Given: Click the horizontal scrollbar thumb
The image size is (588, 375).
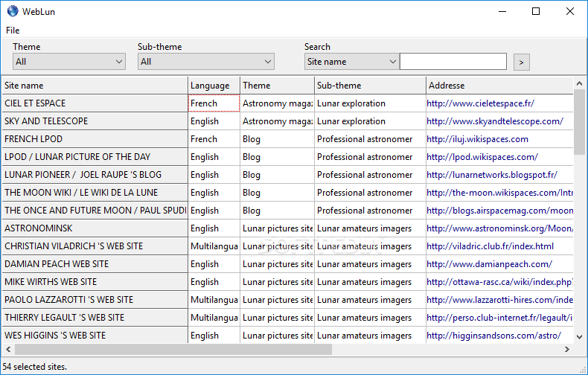Looking at the screenshot, I should tap(173, 350).
